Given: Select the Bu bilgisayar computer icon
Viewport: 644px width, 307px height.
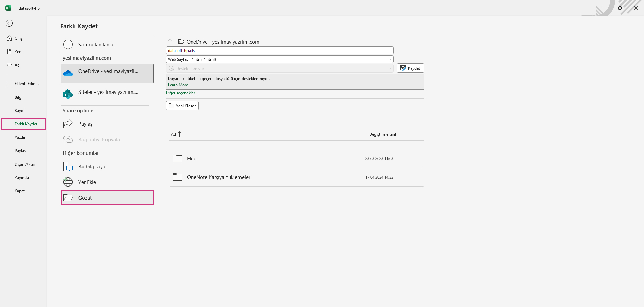Looking at the screenshot, I should coord(68,167).
